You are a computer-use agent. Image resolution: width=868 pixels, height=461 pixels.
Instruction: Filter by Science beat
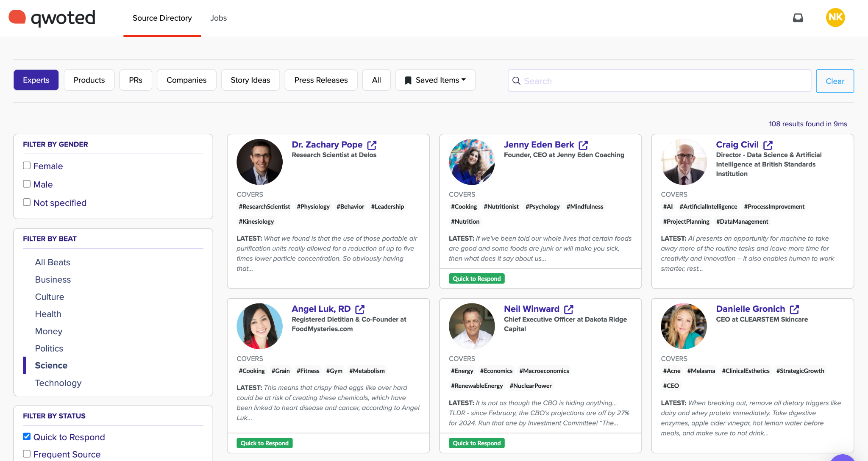pyautogui.click(x=51, y=365)
